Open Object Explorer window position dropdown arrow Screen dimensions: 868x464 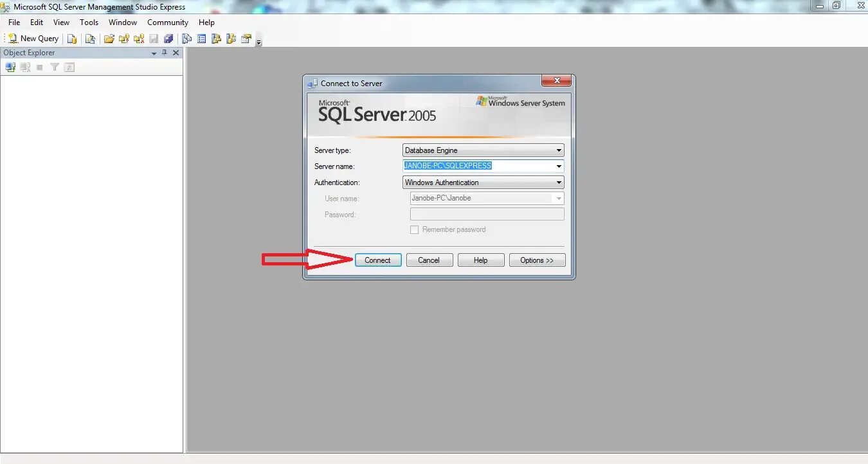point(154,53)
